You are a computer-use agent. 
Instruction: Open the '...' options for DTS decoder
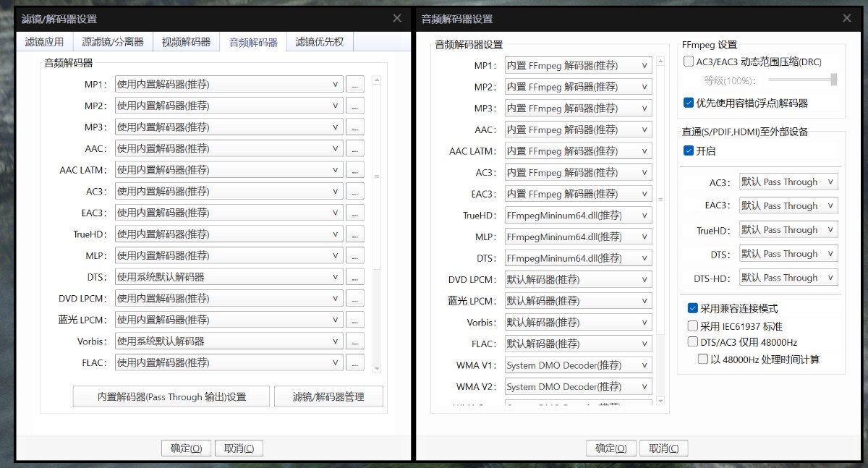click(354, 277)
